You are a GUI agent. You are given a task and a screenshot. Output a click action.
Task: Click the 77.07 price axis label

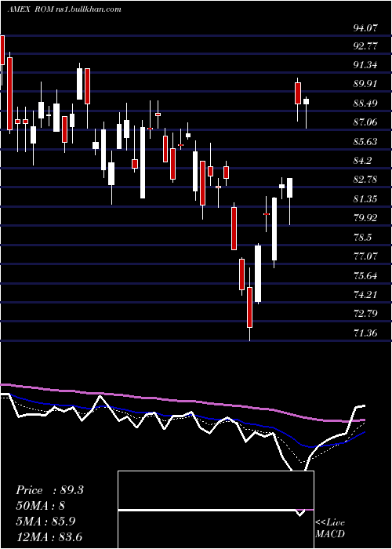[x=365, y=256]
